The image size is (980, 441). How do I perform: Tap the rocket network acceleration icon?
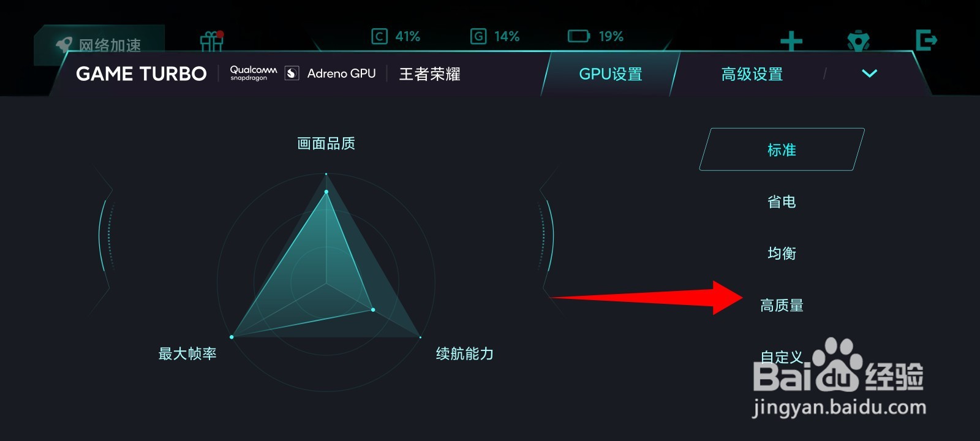(x=64, y=44)
